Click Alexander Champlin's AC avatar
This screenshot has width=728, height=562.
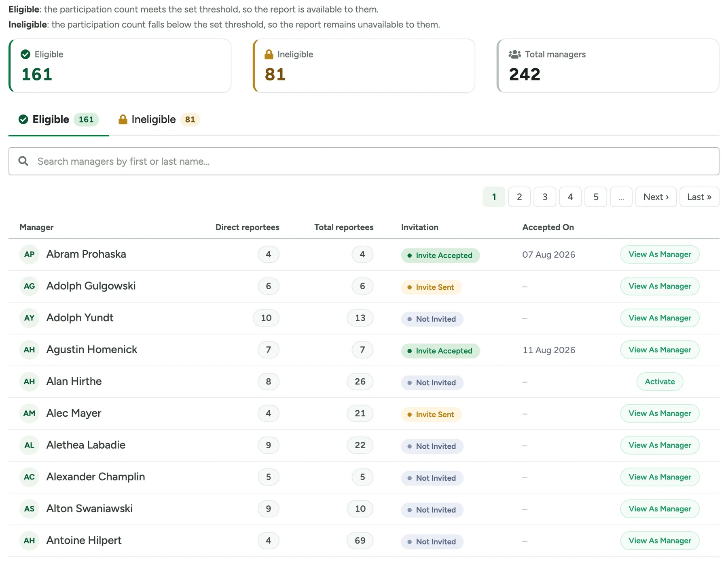(29, 477)
